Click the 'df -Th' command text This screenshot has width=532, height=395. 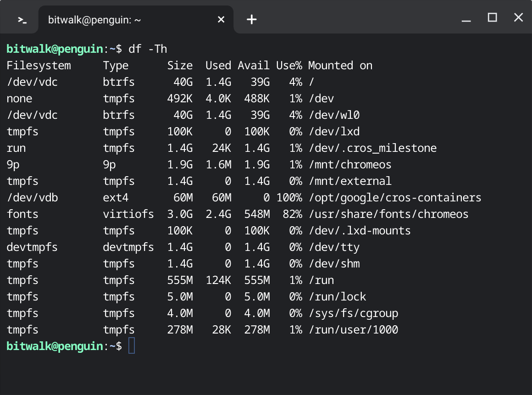(x=148, y=49)
